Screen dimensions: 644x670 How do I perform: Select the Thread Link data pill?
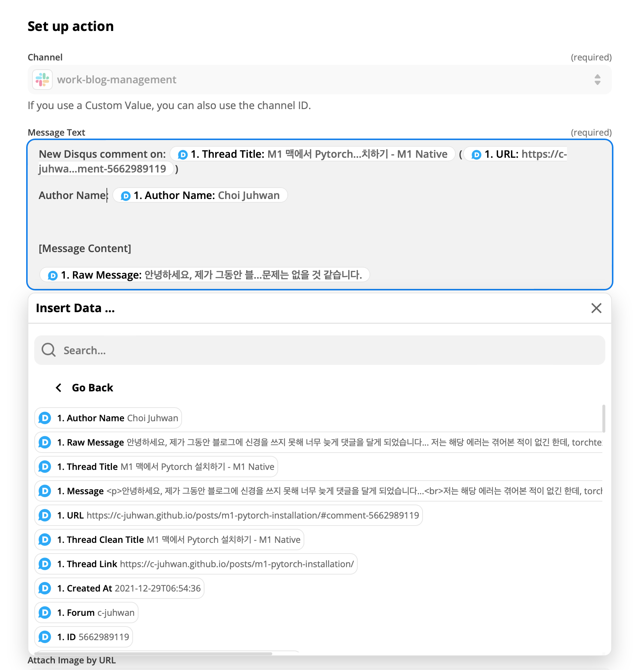click(x=195, y=563)
